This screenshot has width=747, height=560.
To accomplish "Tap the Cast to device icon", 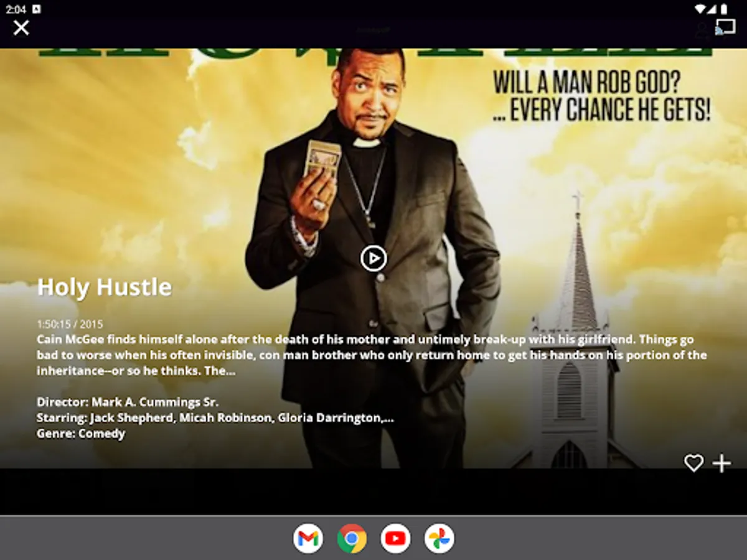I will click(725, 27).
